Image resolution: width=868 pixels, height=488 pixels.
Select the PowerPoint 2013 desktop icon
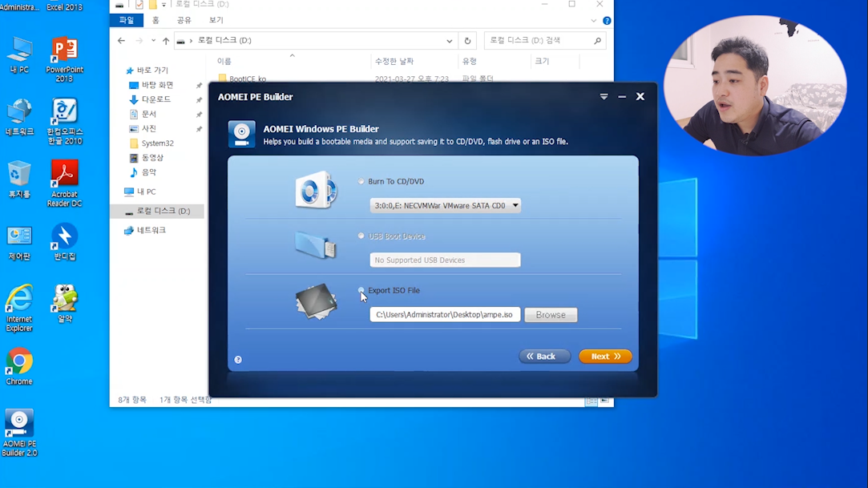coord(64,60)
